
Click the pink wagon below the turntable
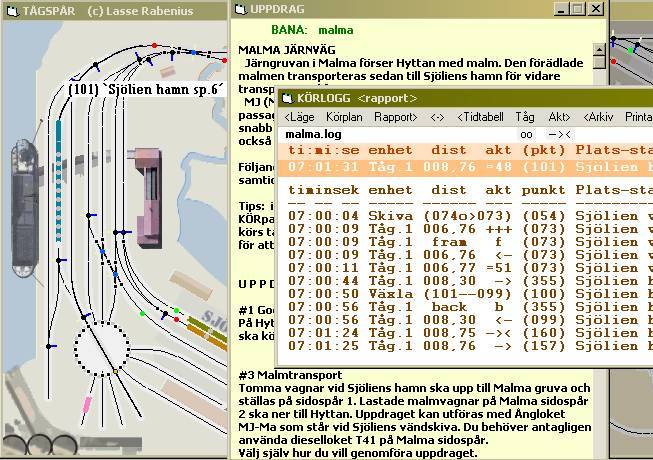click(88, 405)
